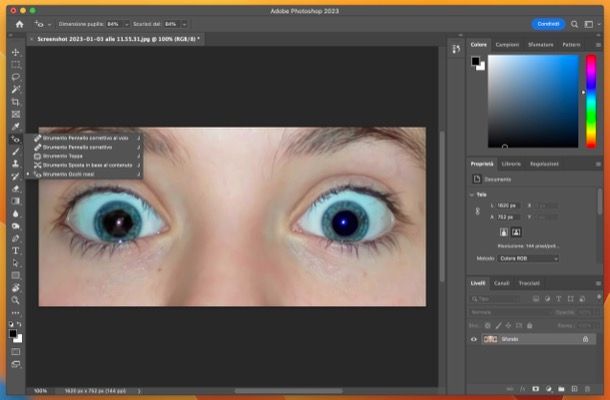This screenshot has width=610, height=400.
Task: Open the Metodo Colore RGB dropdown
Action: tap(529, 258)
